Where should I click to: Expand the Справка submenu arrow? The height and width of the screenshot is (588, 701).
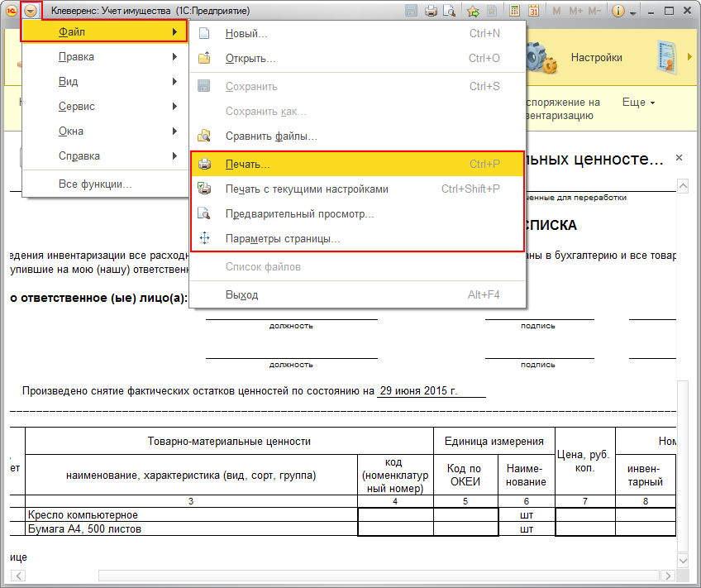coord(174,155)
